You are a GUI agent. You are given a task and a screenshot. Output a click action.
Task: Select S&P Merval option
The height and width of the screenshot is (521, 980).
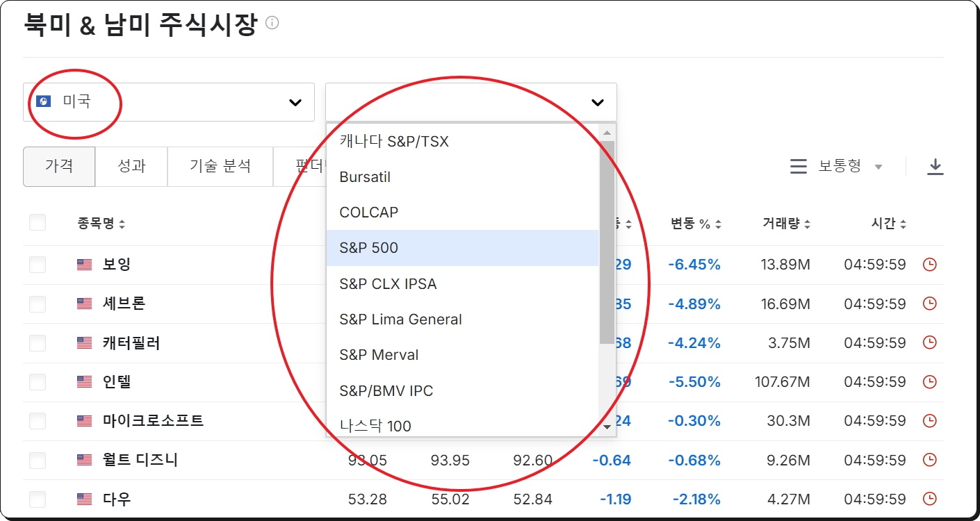point(462,355)
